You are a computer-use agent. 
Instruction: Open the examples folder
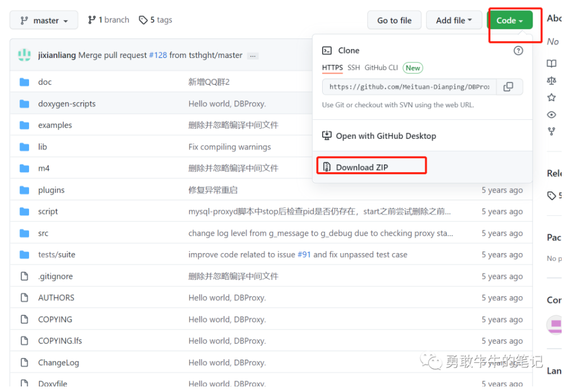coord(55,125)
